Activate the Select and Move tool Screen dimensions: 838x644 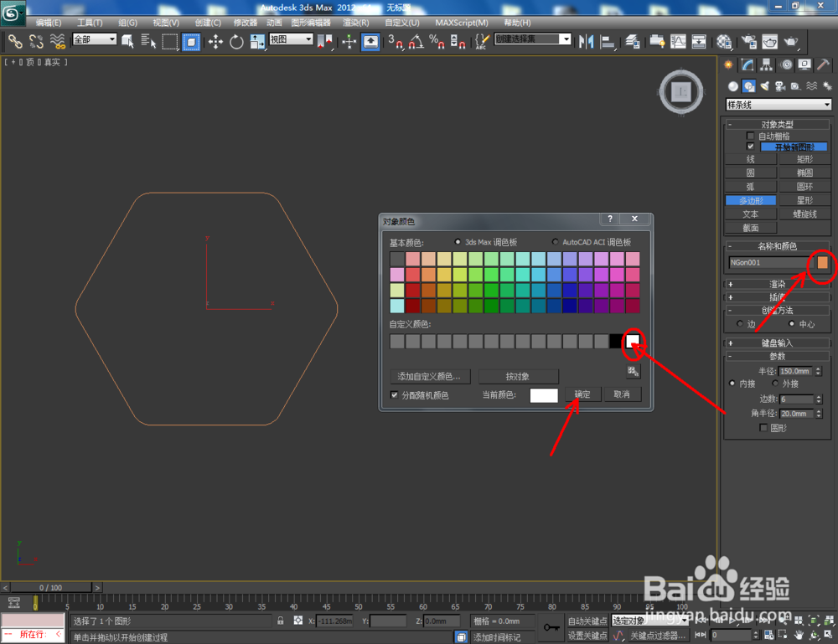(215, 41)
